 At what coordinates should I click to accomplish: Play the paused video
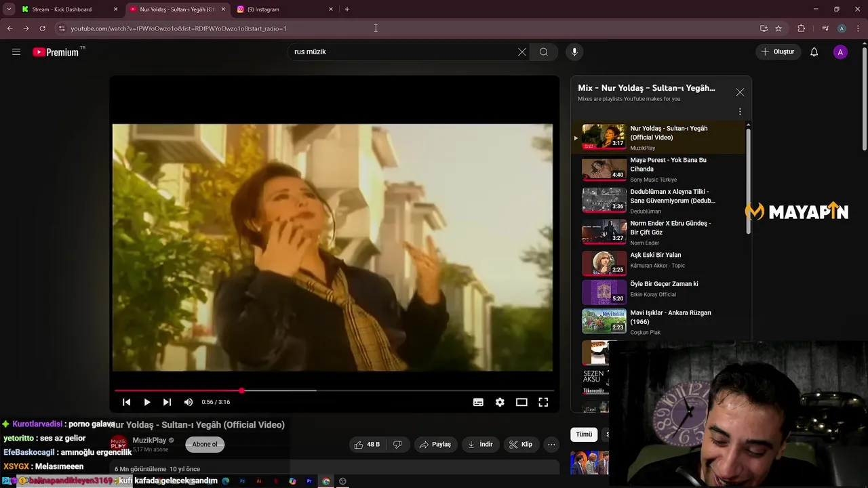coord(146,402)
